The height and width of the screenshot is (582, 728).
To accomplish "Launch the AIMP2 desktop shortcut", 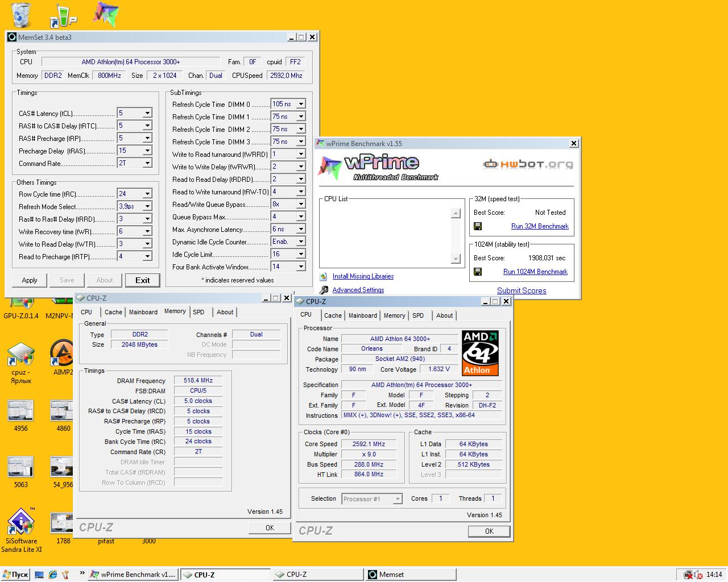I will click(63, 359).
